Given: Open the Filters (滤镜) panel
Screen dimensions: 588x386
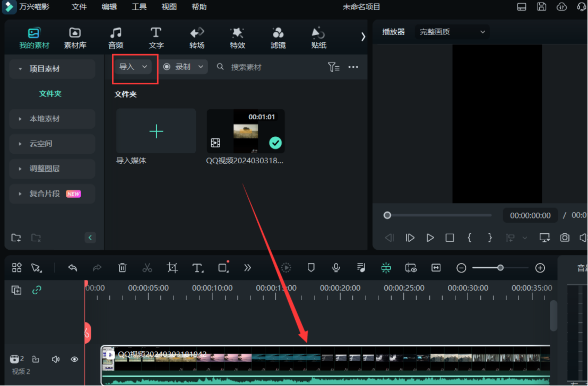Looking at the screenshot, I should click(278, 38).
